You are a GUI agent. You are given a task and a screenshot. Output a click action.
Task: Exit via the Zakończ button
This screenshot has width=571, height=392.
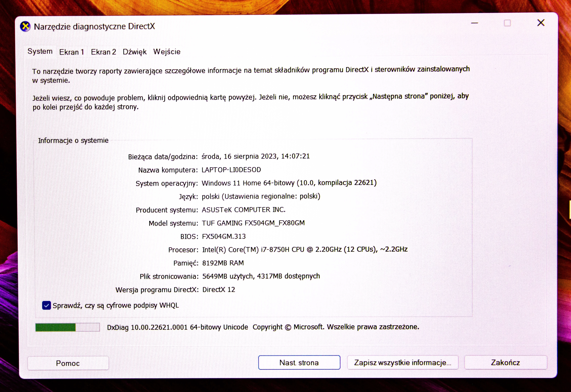coord(505,362)
